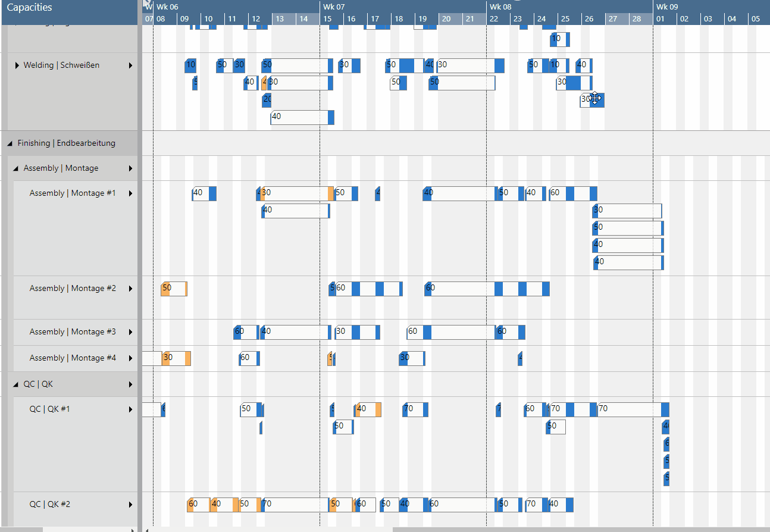This screenshot has height=532, width=770.
Task: Select the bar labeled 20 in Welding row
Action: [267, 99]
